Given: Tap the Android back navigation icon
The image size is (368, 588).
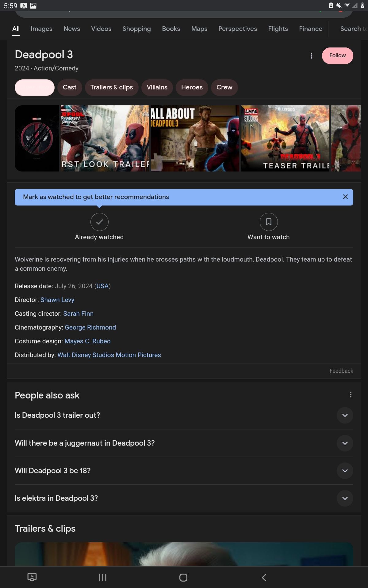Looking at the screenshot, I should [x=264, y=578].
